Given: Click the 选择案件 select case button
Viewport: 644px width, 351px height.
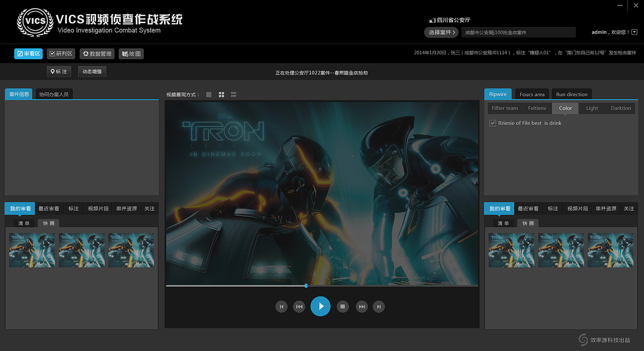Looking at the screenshot, I should pos(442,32).
